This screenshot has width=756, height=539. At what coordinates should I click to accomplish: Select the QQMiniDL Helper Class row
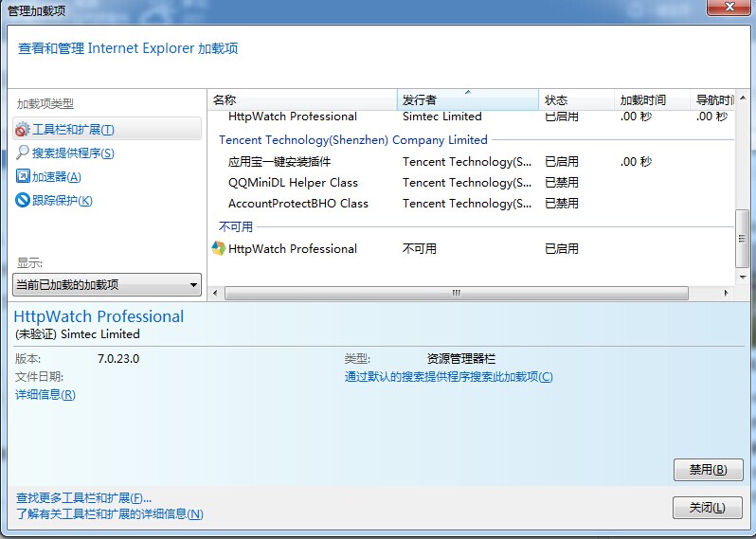point(293,183)
